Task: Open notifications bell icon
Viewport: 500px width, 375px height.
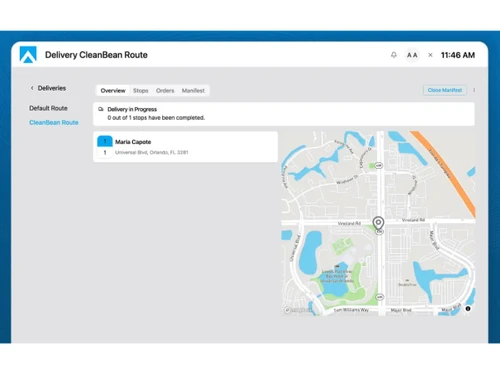Action: click(394, 55)
